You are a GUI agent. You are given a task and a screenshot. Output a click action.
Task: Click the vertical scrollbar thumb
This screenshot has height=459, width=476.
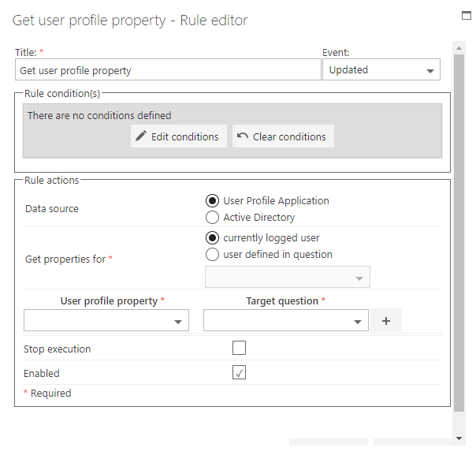coord(459,233)
